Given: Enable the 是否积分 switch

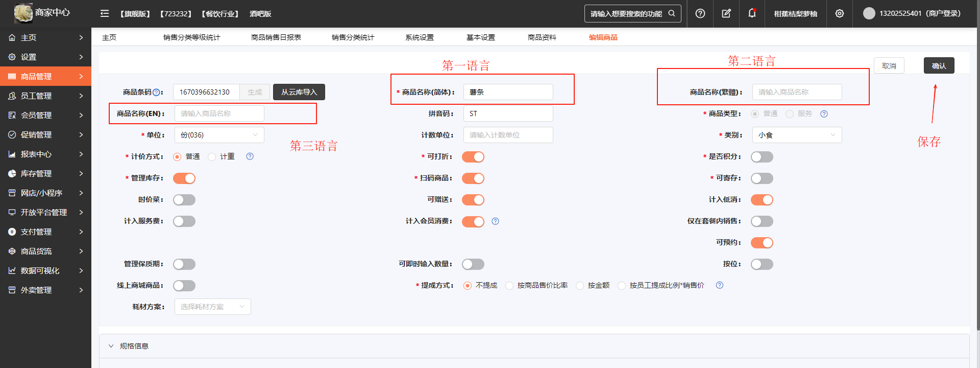Looking at the screenshot, I should click(x=762, y=157).
